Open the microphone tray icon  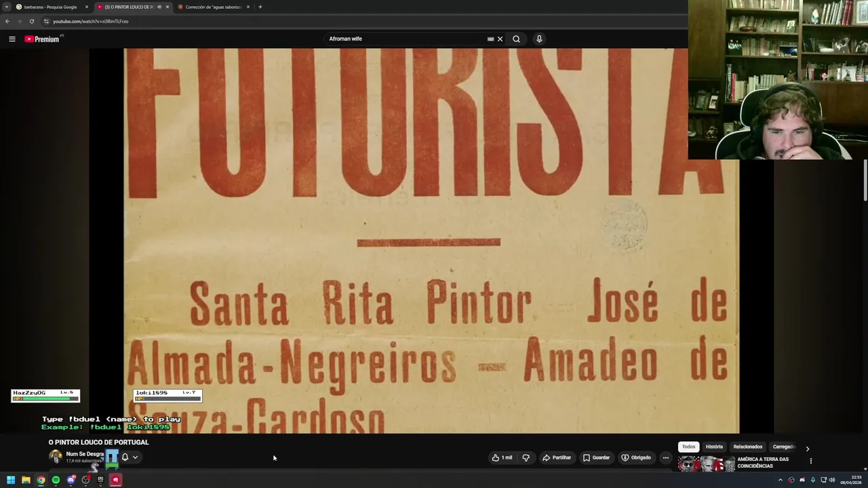tap(813, 480)
